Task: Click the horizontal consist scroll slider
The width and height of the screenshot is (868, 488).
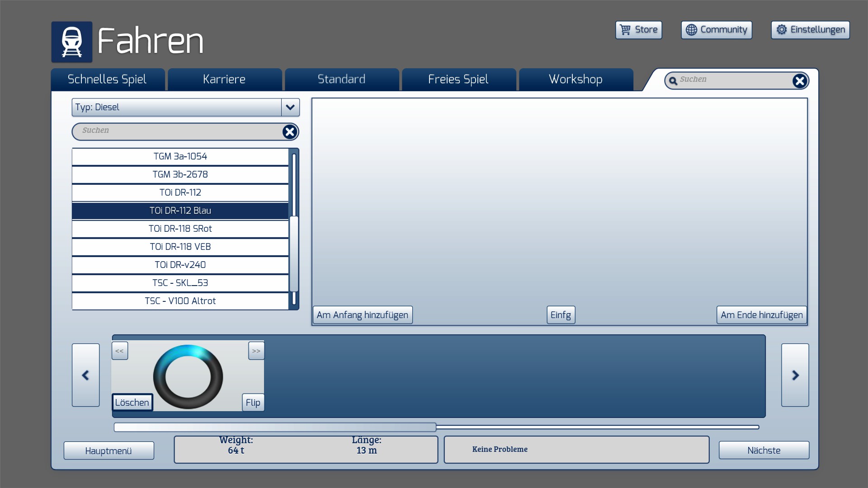Action: [275, 427]
